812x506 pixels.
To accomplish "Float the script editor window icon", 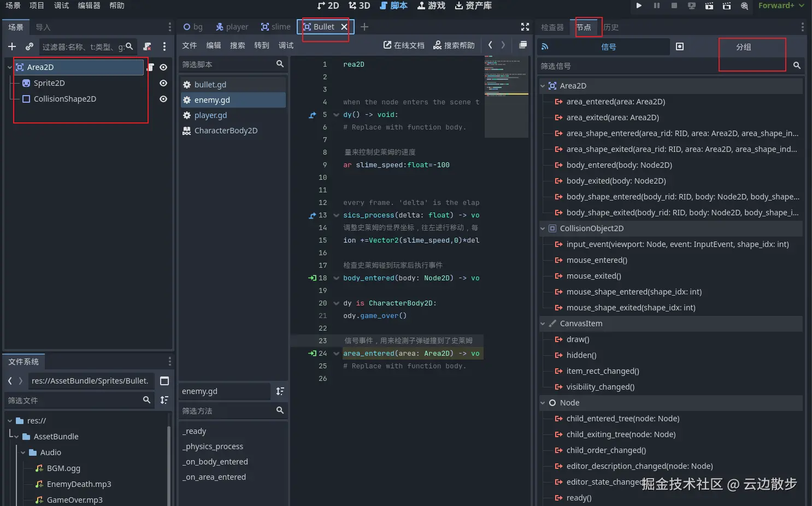I will coord(523,45).
